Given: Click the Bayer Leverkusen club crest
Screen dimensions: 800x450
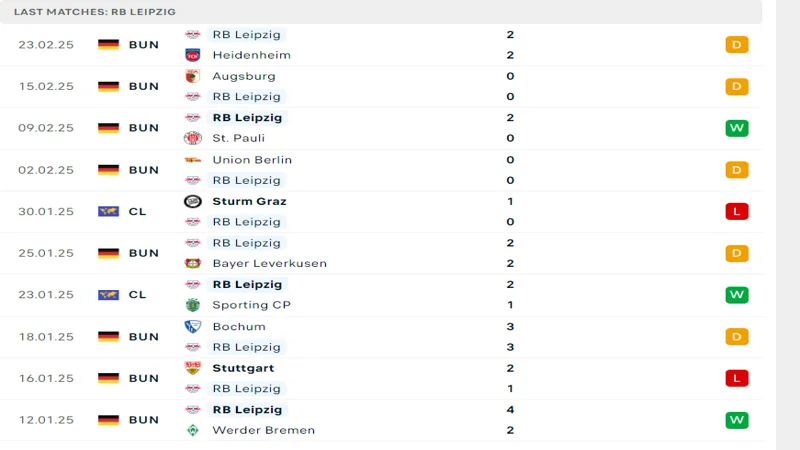Looking at the screenshot, I should tap(193, 263).
